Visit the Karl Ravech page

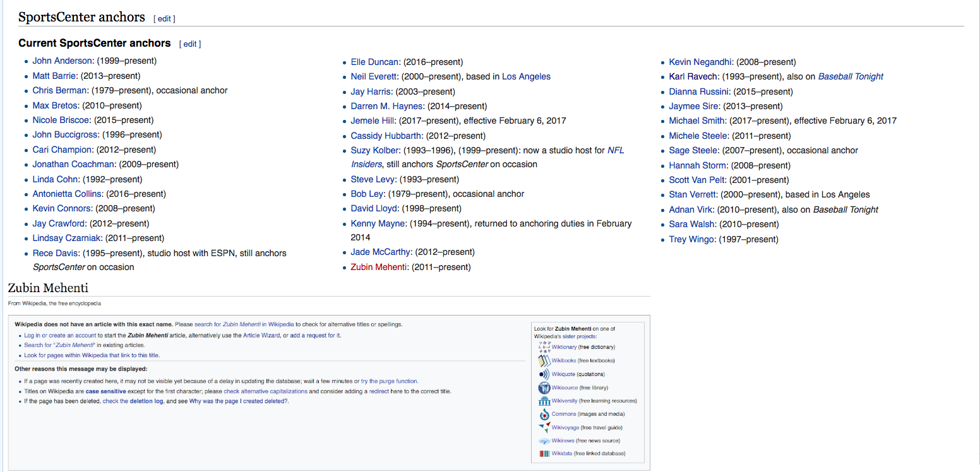point(693,76)
